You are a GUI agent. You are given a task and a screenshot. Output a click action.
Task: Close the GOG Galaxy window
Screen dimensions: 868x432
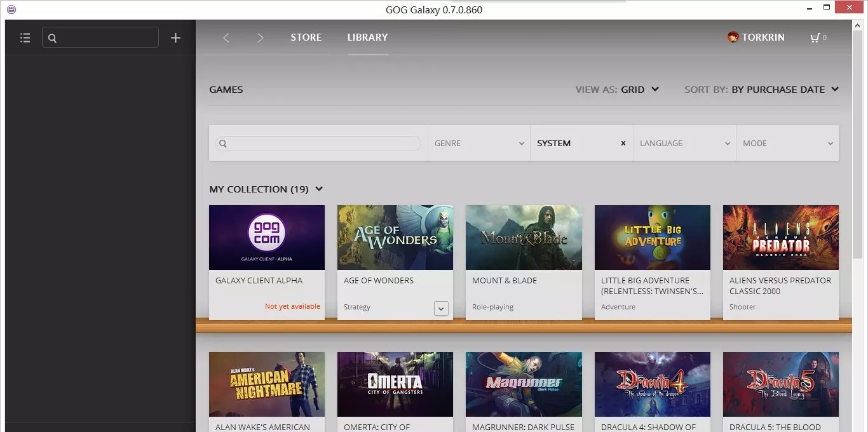[850, 8]
